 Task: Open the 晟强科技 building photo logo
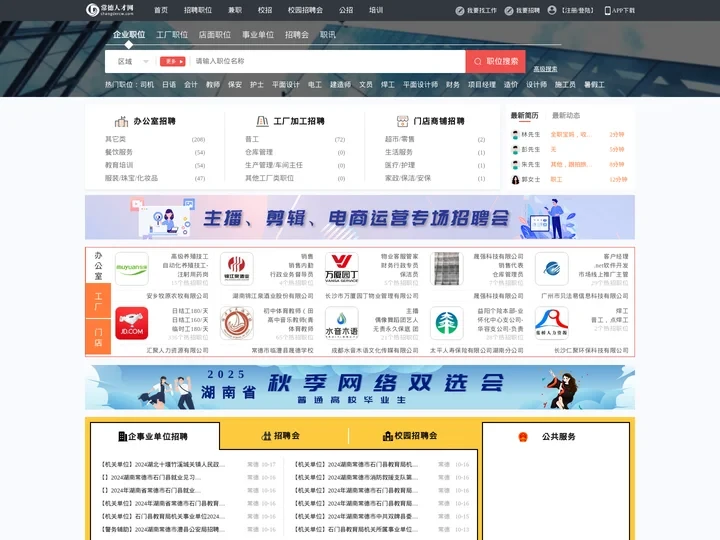click(x=447, y=269)
